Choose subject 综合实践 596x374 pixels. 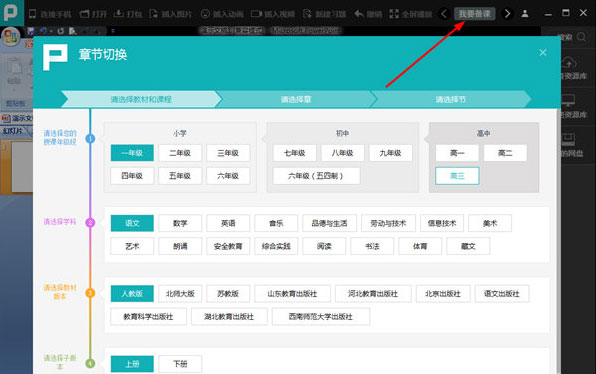point(276,246)
